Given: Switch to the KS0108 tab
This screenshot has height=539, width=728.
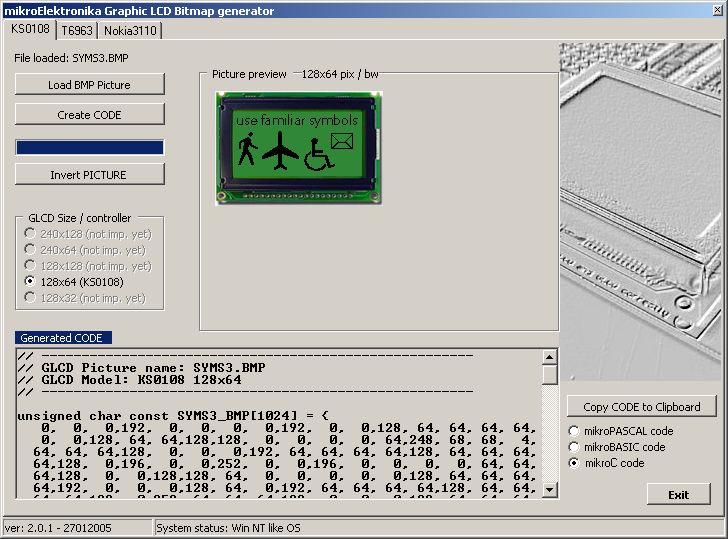Looking at the screenshot, I should [30, 29].
